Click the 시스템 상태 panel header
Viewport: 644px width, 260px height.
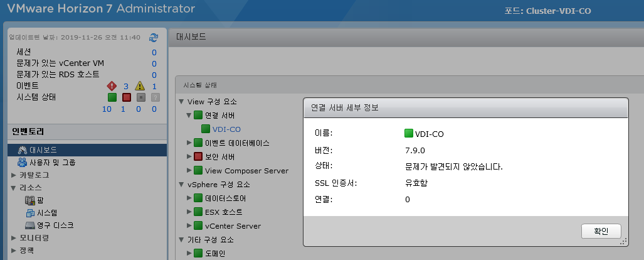(x=201, y=85)
